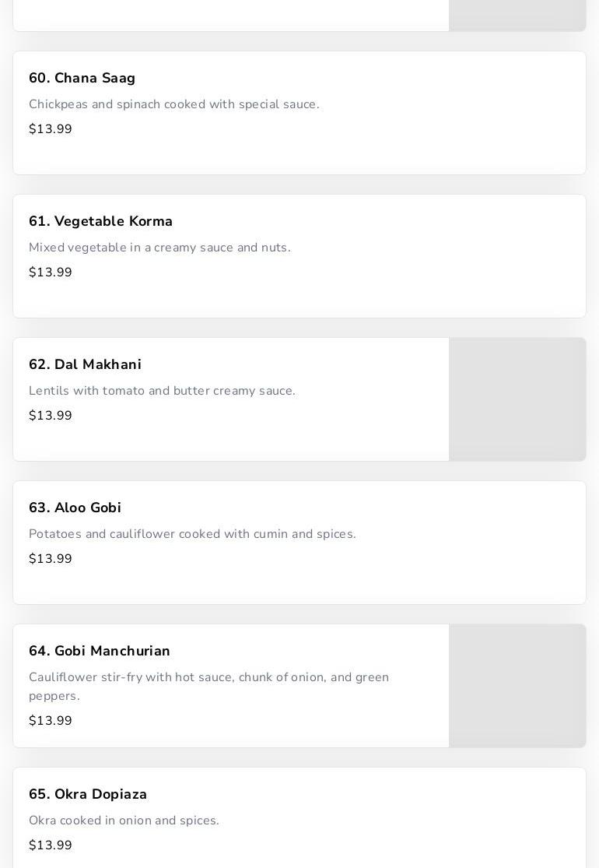Click the Okra Dopiaza description text

coord(124,821)
